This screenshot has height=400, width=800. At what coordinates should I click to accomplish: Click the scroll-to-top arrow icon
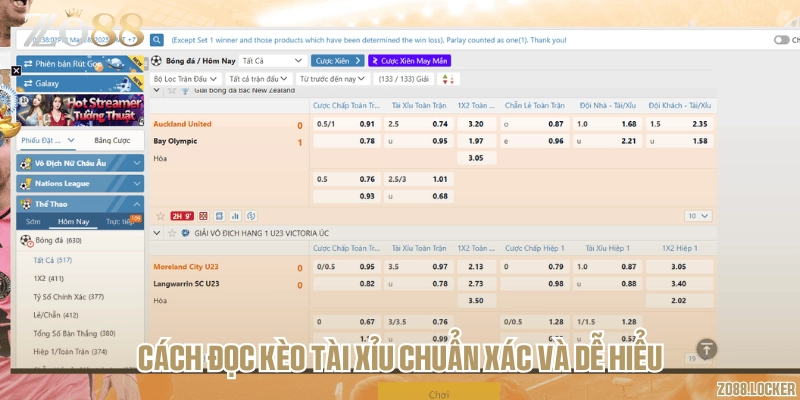click(707, 349)
